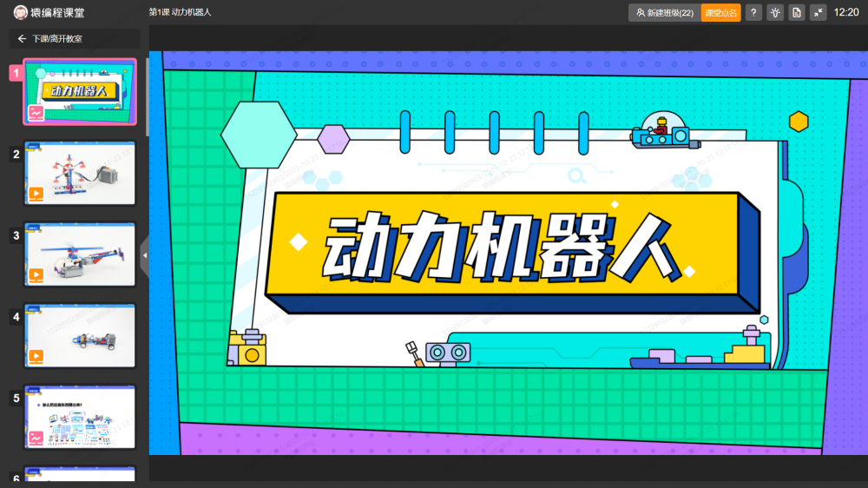Click the 猿编程课堂 logo icon
Screen dimensions: 868x488
pos(20,12)
